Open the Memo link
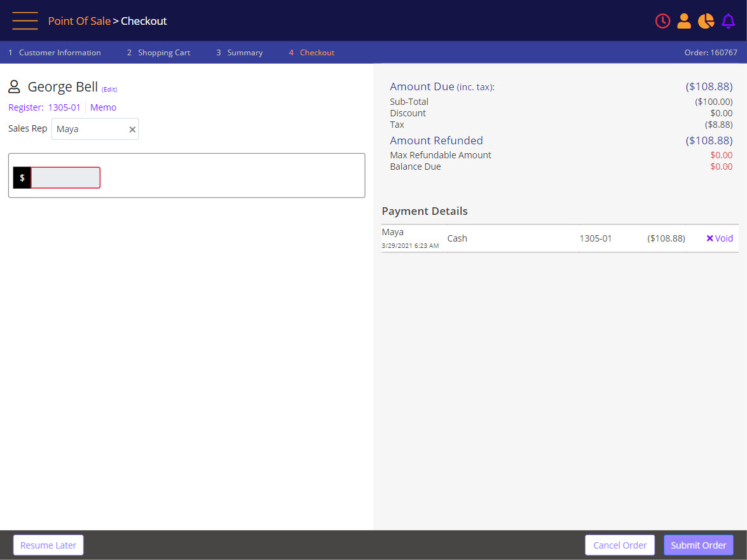This screenshot has height=560, width=747. pos(104,107)
